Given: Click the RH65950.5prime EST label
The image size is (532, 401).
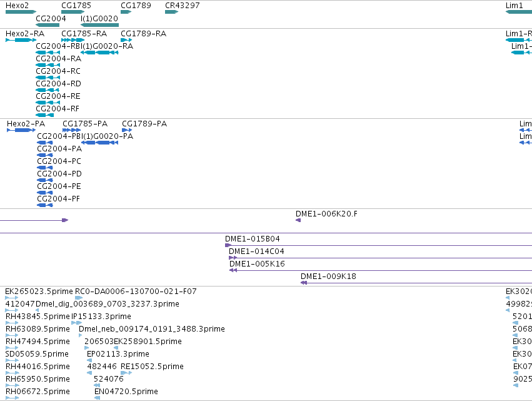Looking at the screenshot, I should point(38,380).
